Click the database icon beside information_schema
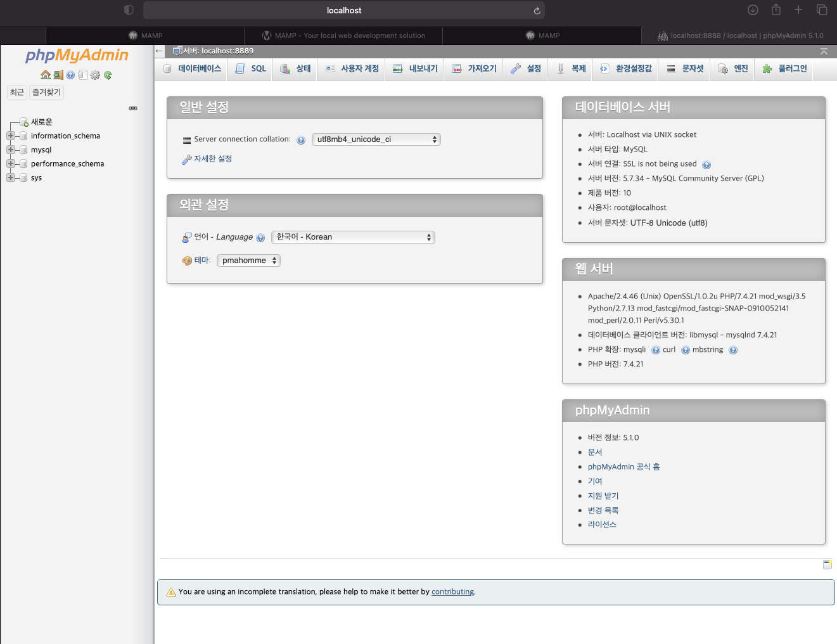The width and height of the screenshot is (837, 644). [x=23, y=136]
